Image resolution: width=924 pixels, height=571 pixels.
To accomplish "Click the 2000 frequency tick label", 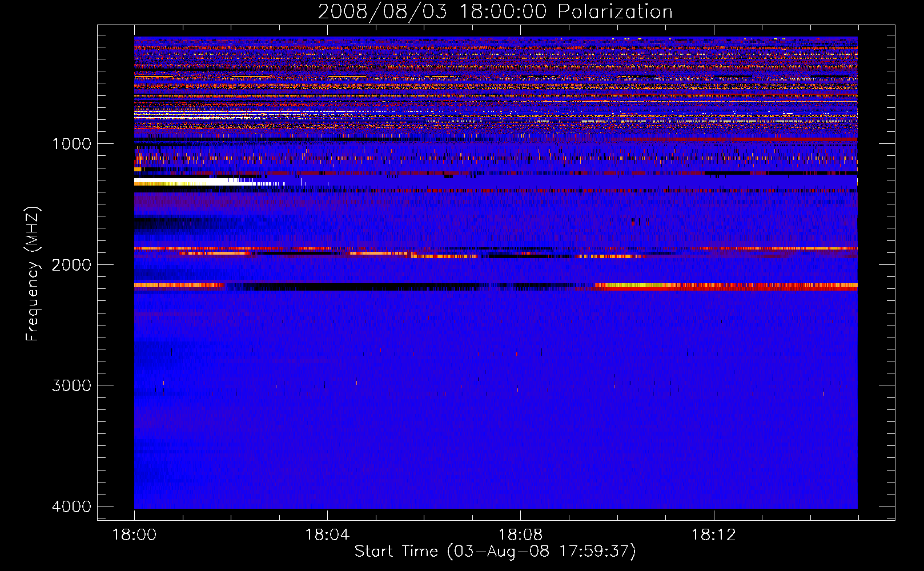I will (x=71, y=264).
